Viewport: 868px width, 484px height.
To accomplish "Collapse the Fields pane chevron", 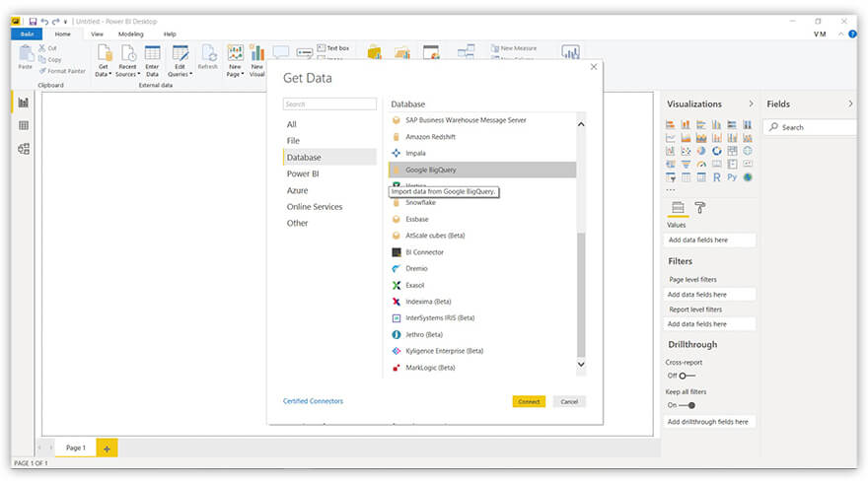I will click(850, 104).
